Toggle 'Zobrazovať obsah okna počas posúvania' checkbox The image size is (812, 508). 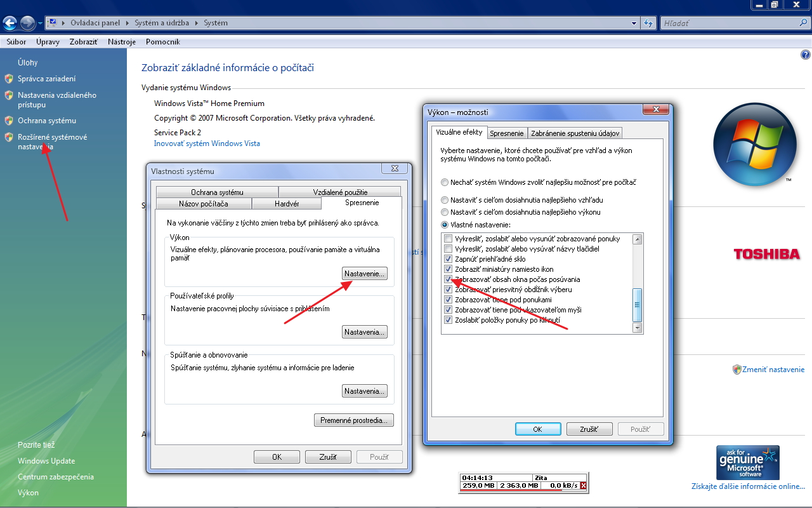pyautogui.click(x=449, y=279)
